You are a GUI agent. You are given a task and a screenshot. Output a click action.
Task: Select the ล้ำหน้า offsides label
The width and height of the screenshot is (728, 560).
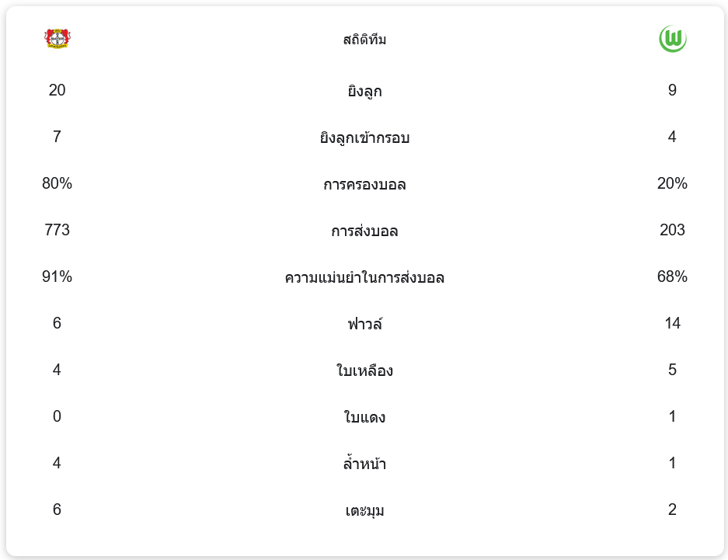(364, 464)
